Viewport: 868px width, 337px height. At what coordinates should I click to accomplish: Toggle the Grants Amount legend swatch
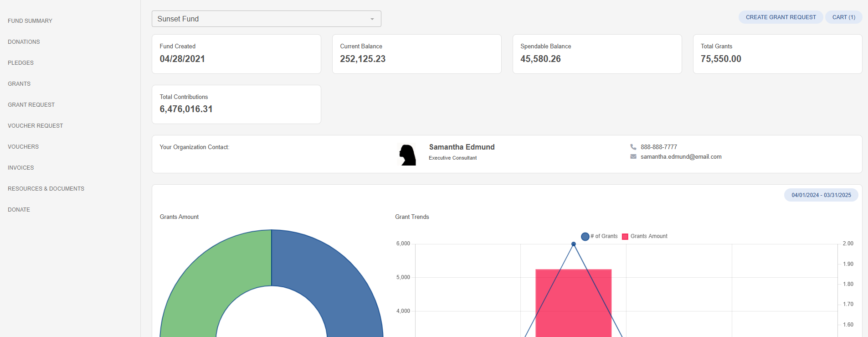coord(625,236)
